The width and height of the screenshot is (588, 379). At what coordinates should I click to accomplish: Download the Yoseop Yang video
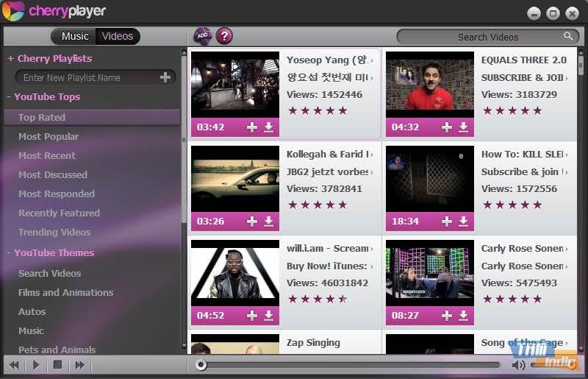point(269,127)
